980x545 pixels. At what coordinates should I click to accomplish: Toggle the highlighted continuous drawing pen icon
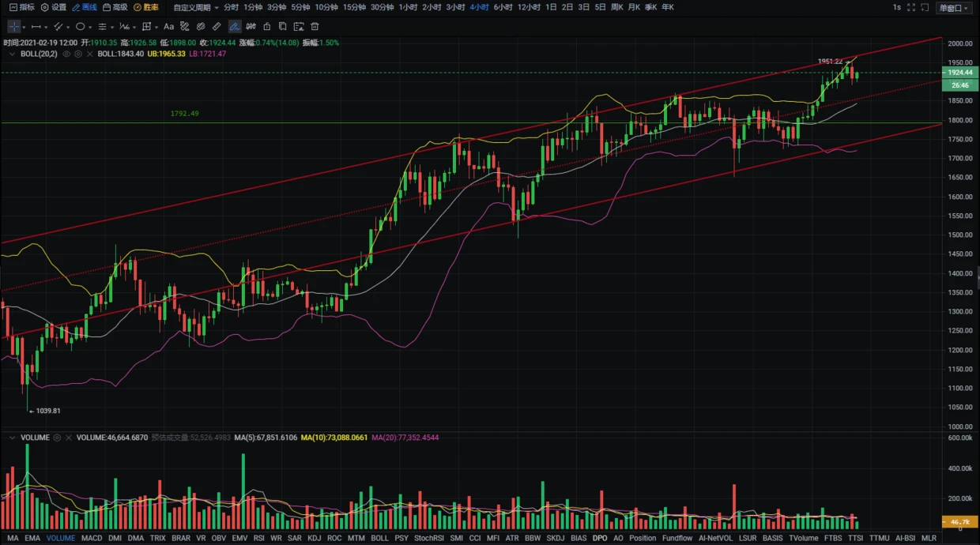coord(235,27)
